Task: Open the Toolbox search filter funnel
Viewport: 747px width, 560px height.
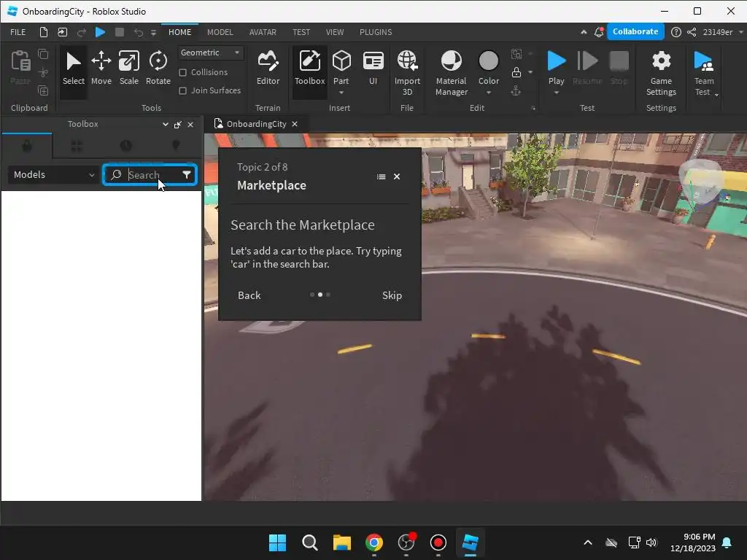Action: point(187,175)
